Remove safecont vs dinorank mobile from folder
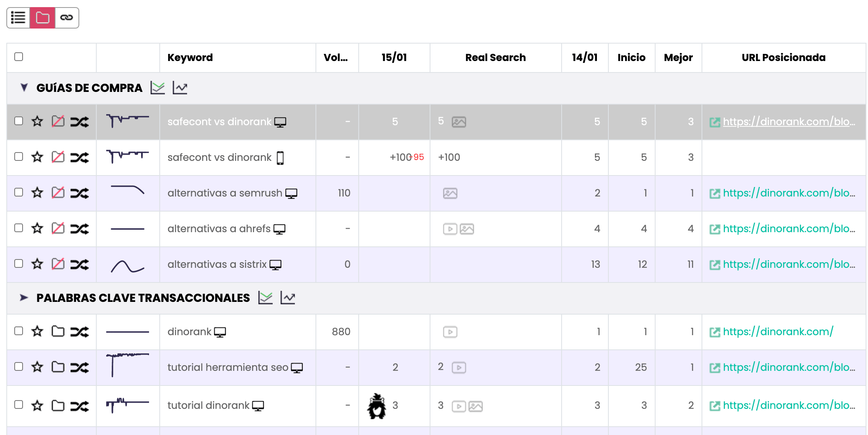The image size is (868, 435). 58,157
